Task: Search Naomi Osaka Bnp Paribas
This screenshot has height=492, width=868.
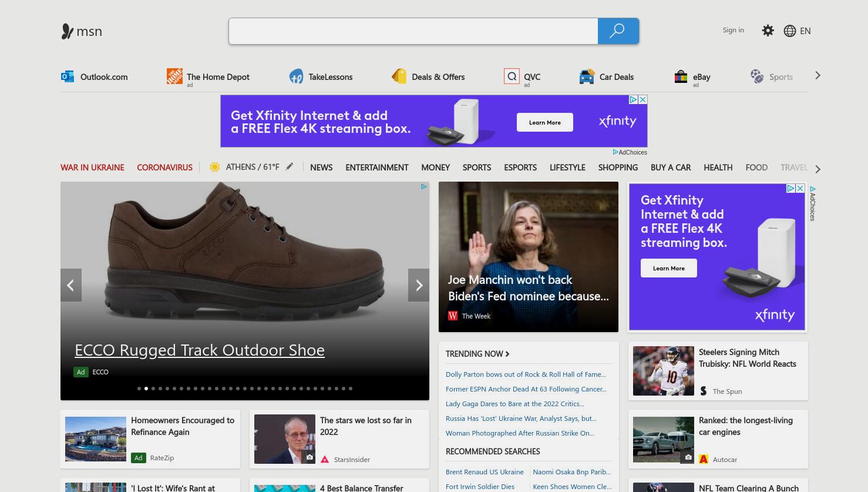Action: click(572, 472)
